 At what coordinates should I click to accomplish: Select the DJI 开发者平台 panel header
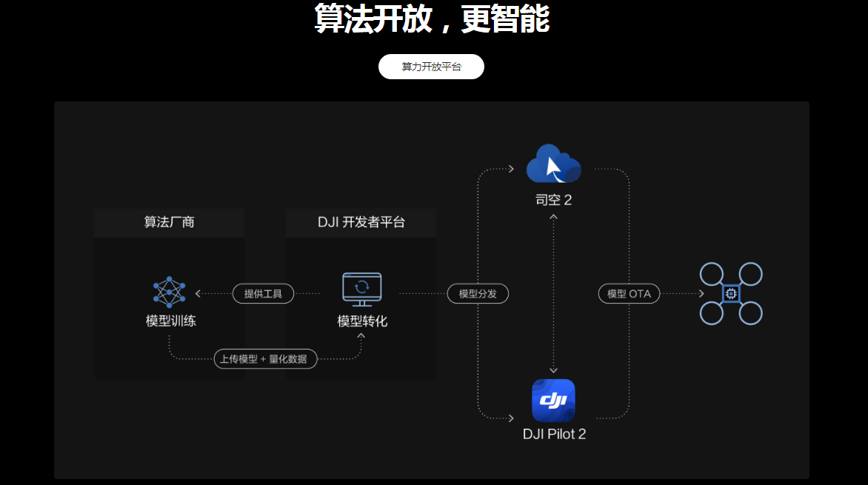pyautogui.click(x=361, y=222)
